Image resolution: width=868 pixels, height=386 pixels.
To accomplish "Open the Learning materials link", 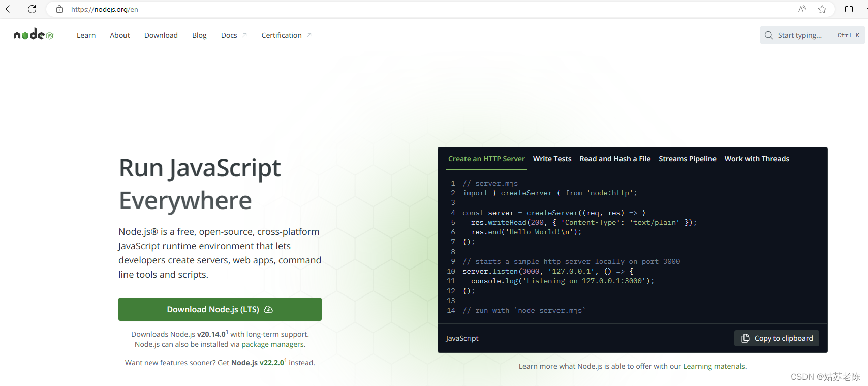I will coord(714,366).
